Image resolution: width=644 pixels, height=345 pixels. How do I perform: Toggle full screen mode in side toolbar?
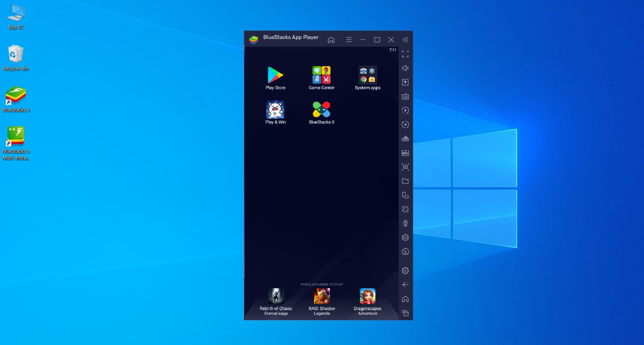pos(405,54)
